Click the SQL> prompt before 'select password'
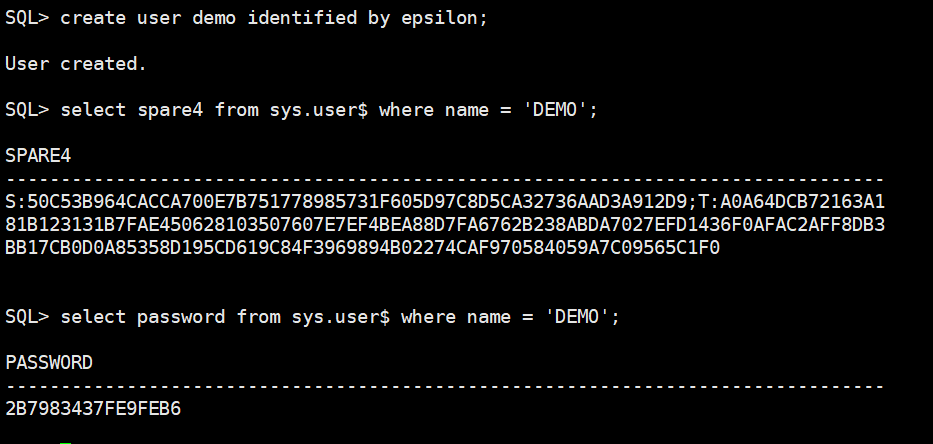Image resolution: width=933 pixels, height=444 pixels. [x=26, y=317]
